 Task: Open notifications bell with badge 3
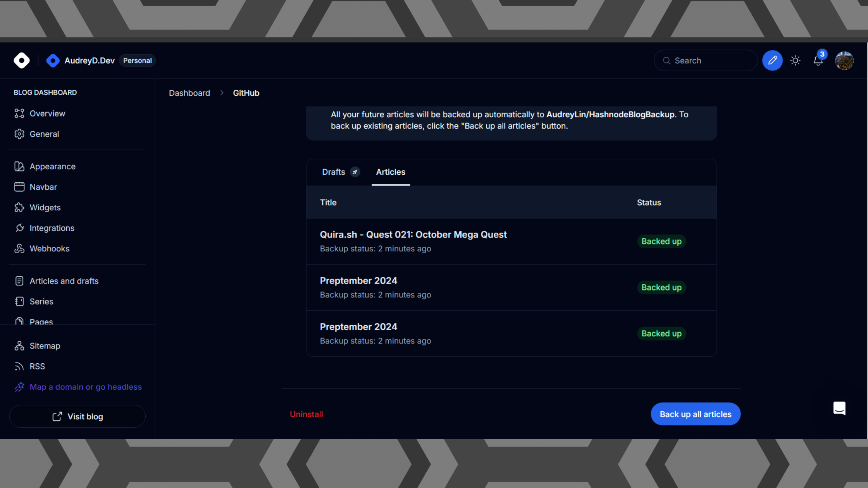tap(818, 60)
